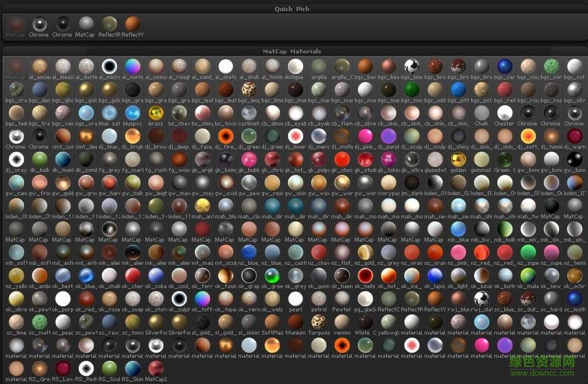Pick the first Chrome in Quick Pick
588x384 pixels.
pyautogui.click(x=39, y=24)
